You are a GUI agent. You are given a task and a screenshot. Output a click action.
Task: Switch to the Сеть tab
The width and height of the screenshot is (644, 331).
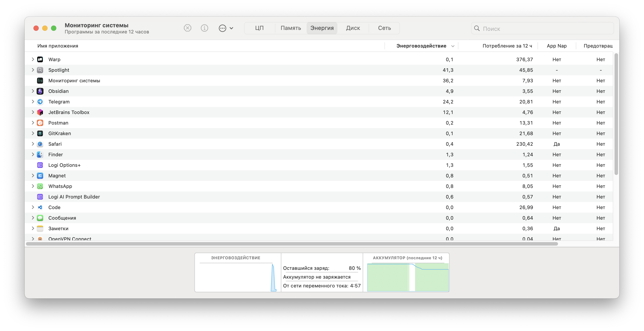coord(384,28)
